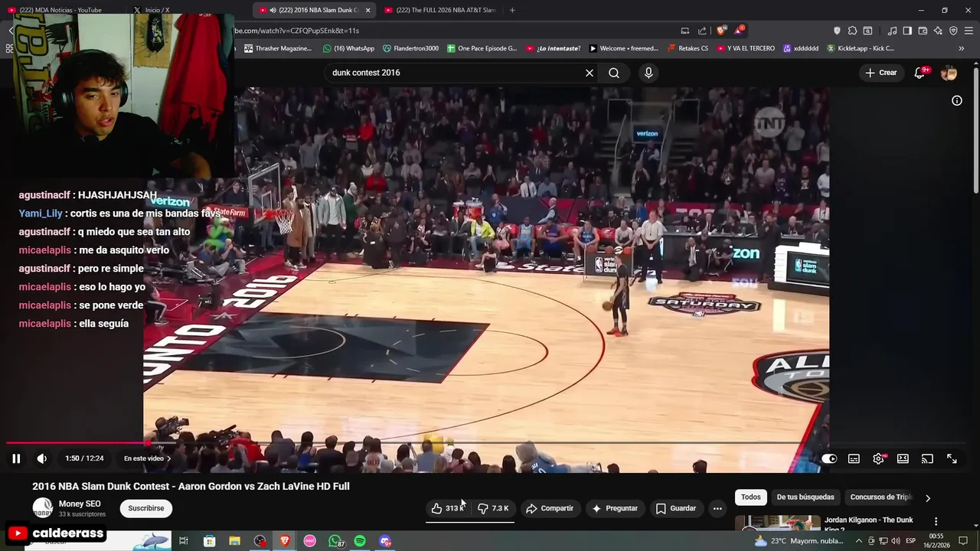The height and width of the screenshot is (551, 980).
Task: Open Spotify from the taskbar
Action: point(360,541)
